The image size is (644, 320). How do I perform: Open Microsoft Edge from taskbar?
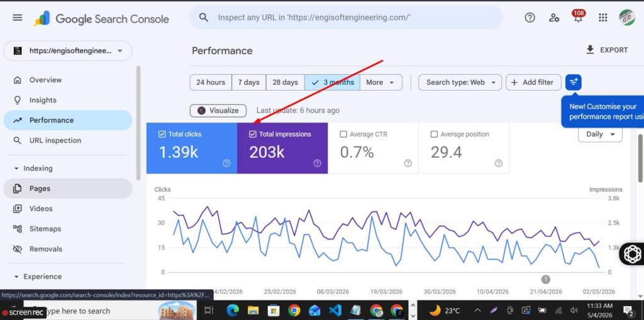point(233,310)
